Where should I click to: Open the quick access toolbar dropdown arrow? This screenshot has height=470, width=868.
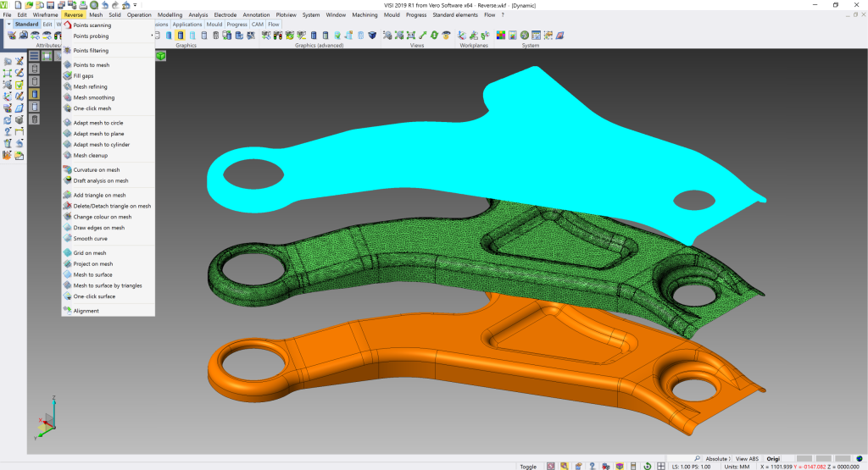(x=133, y=5)
